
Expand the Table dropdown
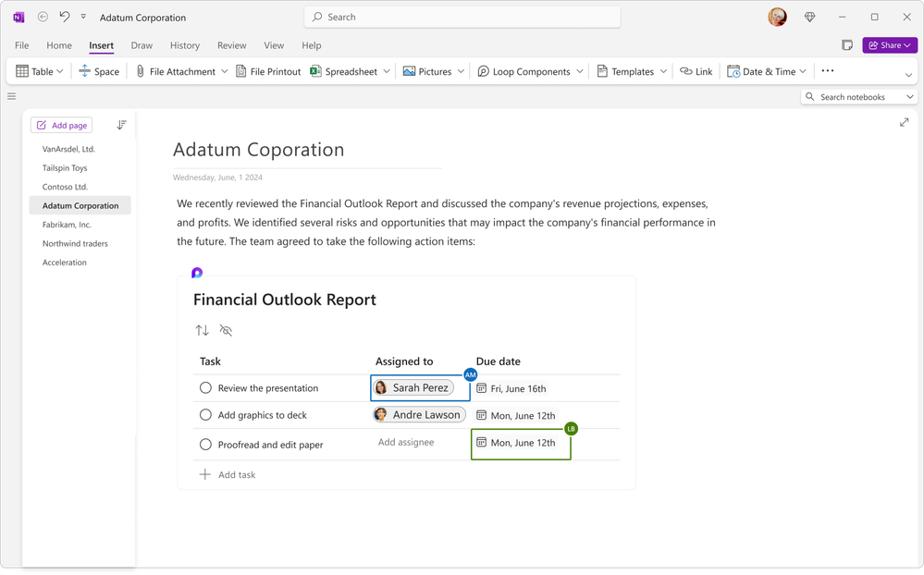click(58, 70)
